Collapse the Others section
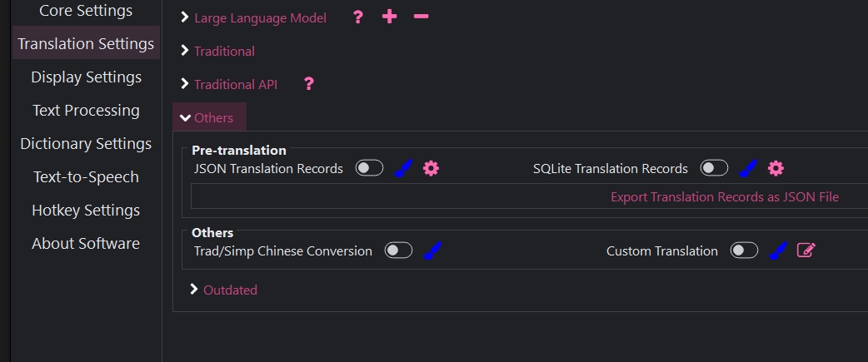The height and width of the screenshot is (362, 868). point(208,118)
